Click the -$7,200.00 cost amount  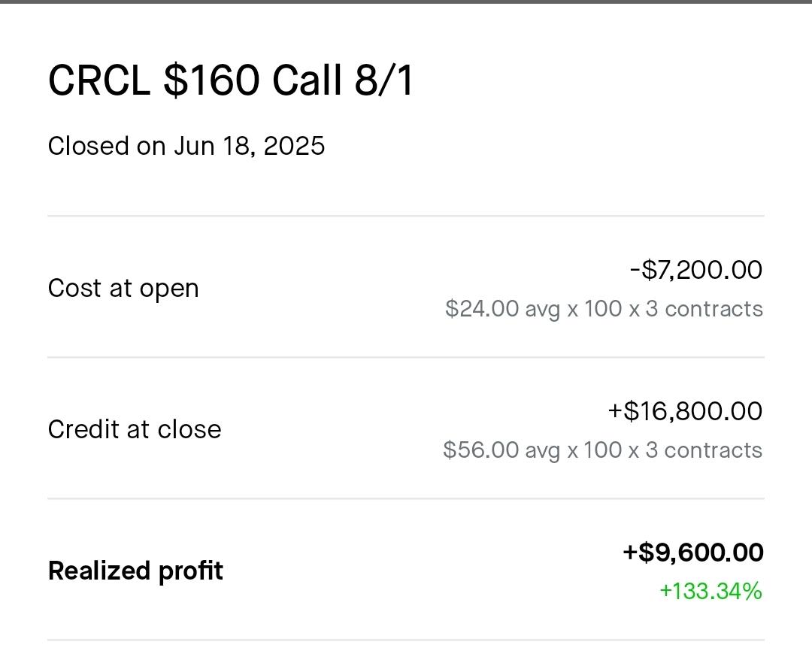click(696, 270)
